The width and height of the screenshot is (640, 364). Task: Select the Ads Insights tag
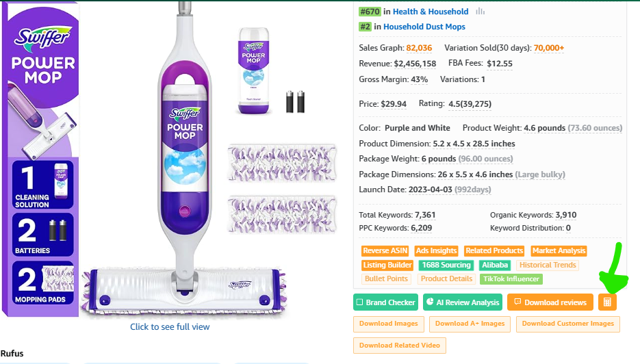pyautogui.click(x=436, y=251)
